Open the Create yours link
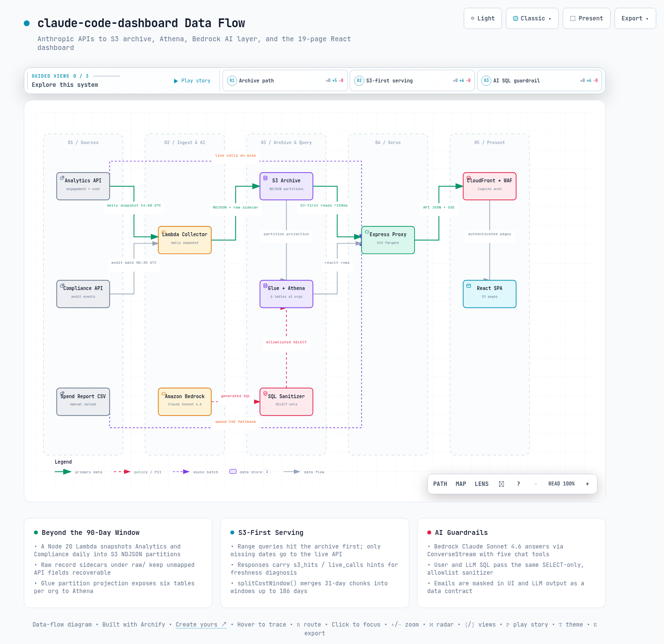Image resolution: width=664 pixels, height=644 pixels. point(201,625)
